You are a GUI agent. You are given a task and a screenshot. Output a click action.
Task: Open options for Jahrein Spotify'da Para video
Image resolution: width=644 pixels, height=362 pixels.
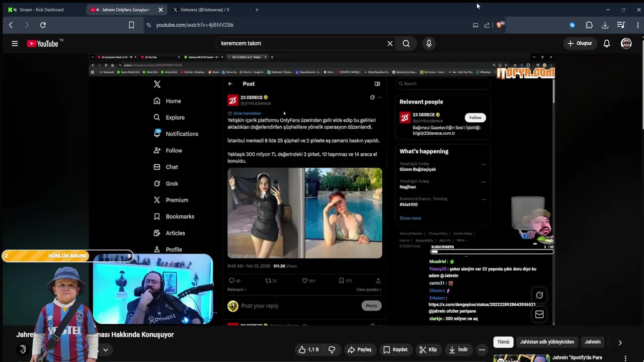[625, 358]
